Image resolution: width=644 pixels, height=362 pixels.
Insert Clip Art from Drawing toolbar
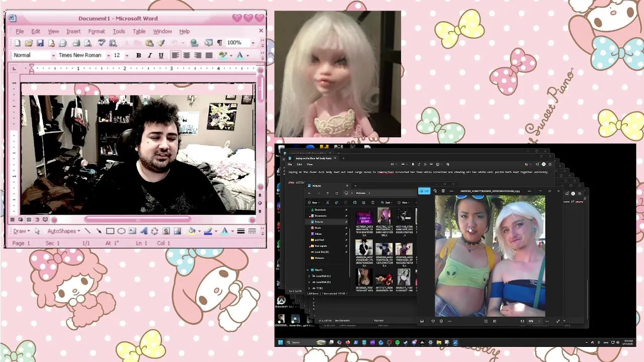[x=166, y=231]
